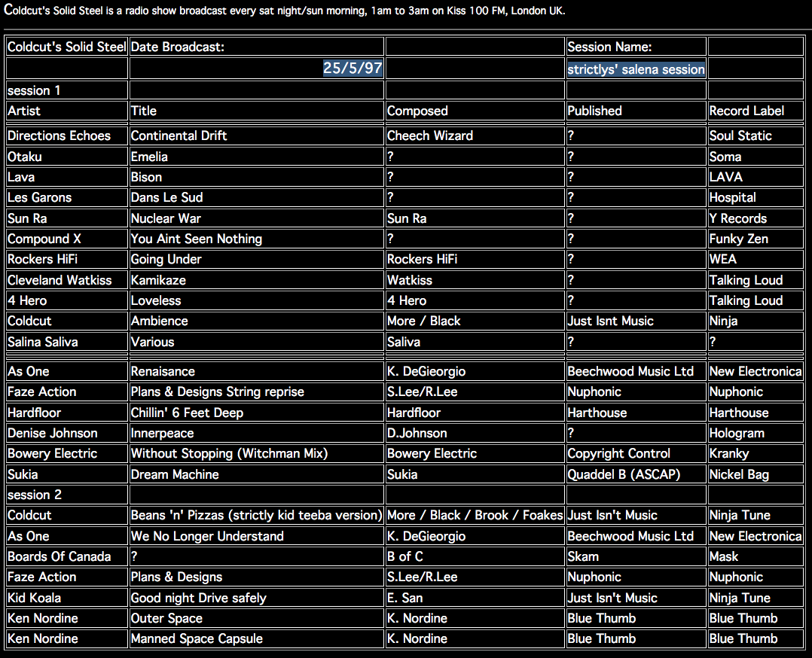Click the Without Stopping (Witchman Mix) title
Viewport: 812px width, 658px height.
point(229,453)
